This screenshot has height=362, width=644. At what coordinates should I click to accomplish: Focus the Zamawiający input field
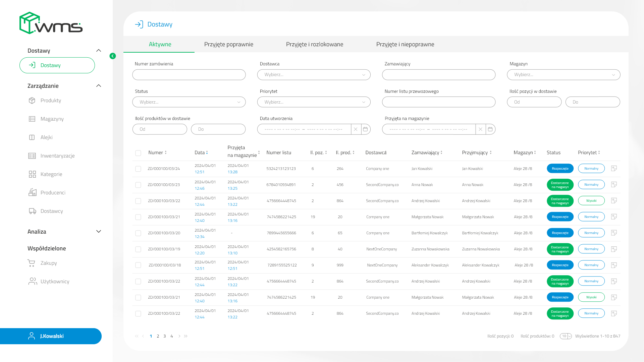(x=439, y=75)
